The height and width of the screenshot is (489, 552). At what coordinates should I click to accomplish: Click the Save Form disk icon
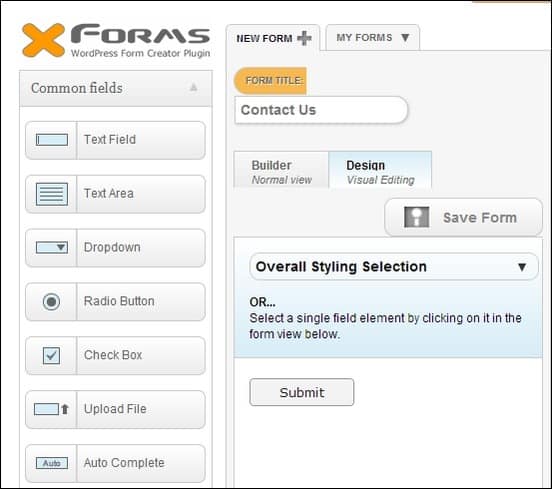pos(416,217)
